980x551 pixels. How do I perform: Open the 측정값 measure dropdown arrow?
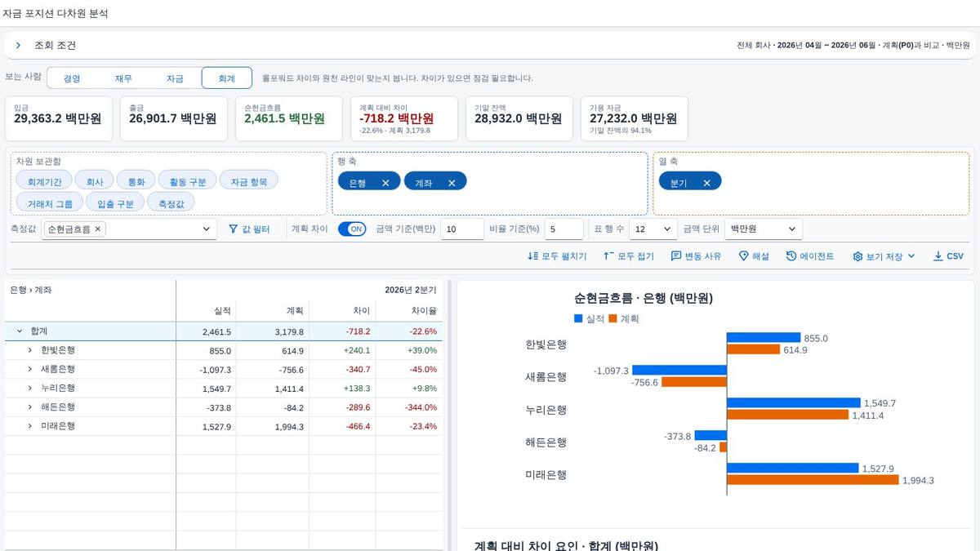point(207,229)
